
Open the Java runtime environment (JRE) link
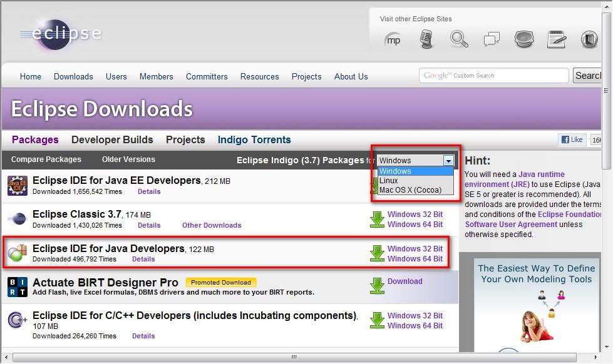[x=515, y=179]
